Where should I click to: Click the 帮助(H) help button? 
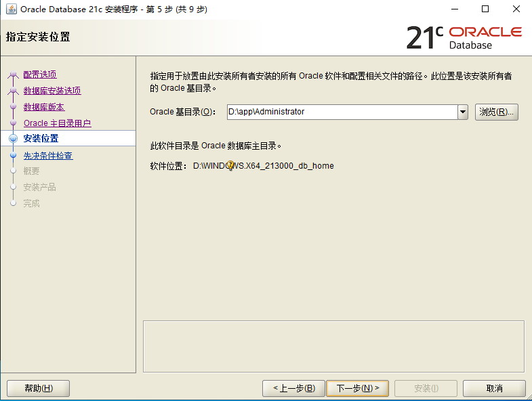(x=39, y=388)
